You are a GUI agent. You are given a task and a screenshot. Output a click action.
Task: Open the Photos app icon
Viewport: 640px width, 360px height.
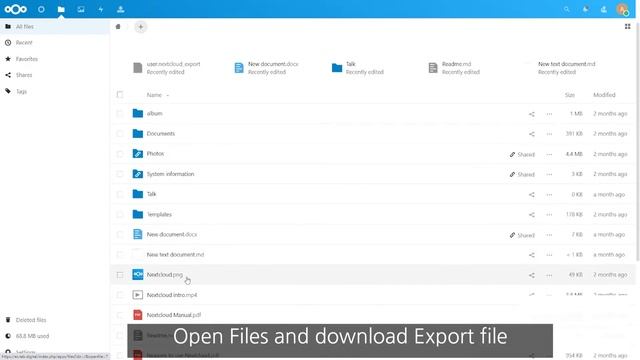click(x=81, y=9)
